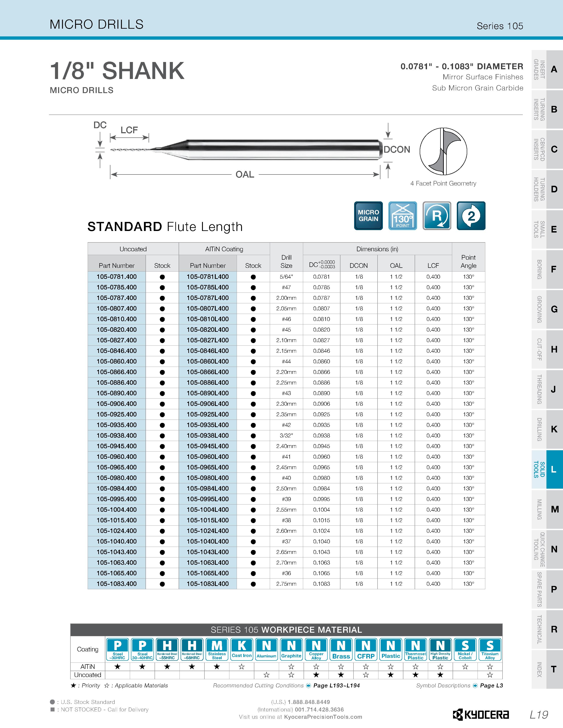The height and width of the screenshot is (728, 563).
Task: Open the KyoceraPrecisionTools.com link
Action: tap(323, 717)
